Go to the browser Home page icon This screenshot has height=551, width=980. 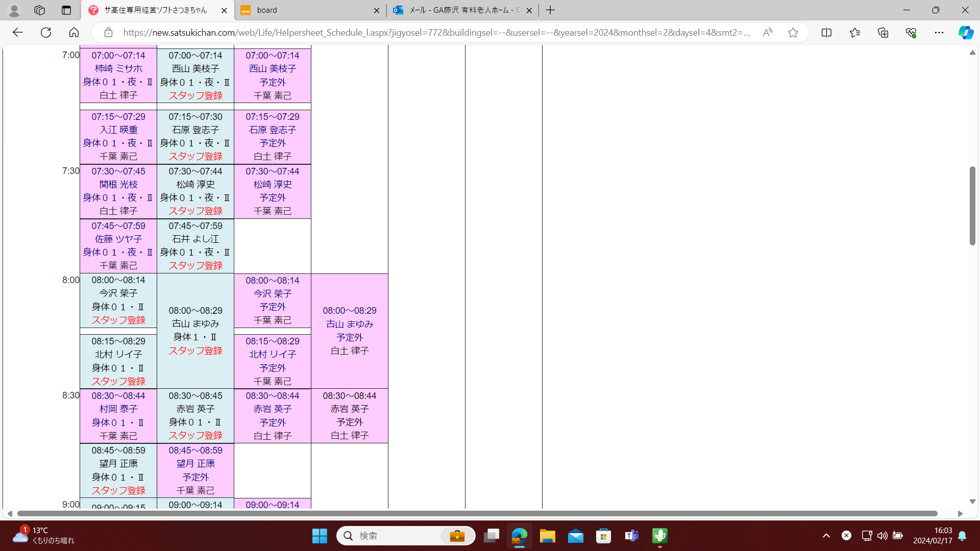[x=74, y=33]
